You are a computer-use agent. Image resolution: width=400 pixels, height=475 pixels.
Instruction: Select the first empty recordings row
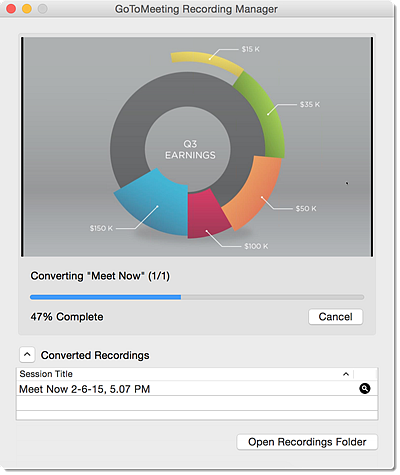pyautogui.click(x=197, y=403)
